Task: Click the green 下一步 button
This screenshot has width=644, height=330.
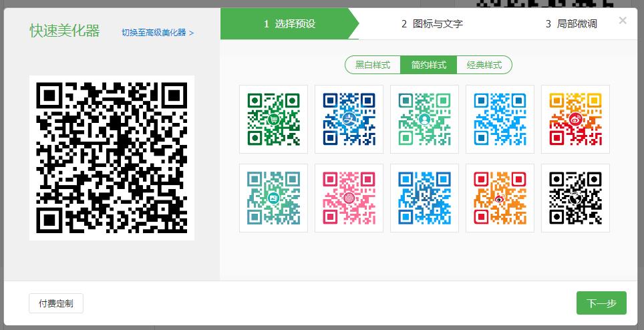Action: tap(601, 303)
